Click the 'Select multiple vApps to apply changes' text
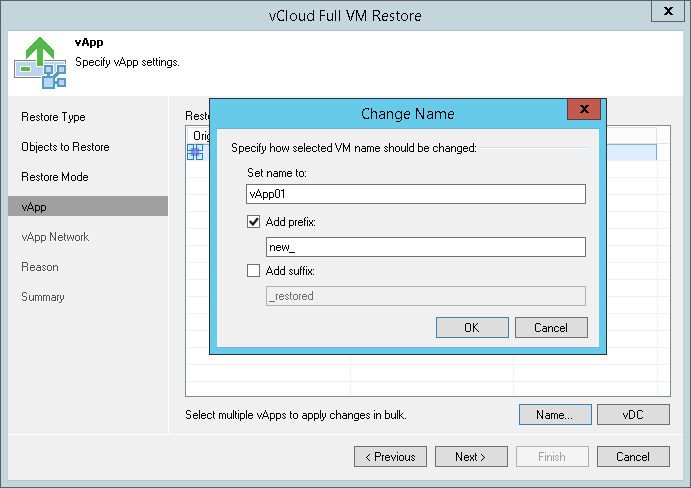Image resolution: width=691 pixels, height=488 pixels. (x=296, y=415)
